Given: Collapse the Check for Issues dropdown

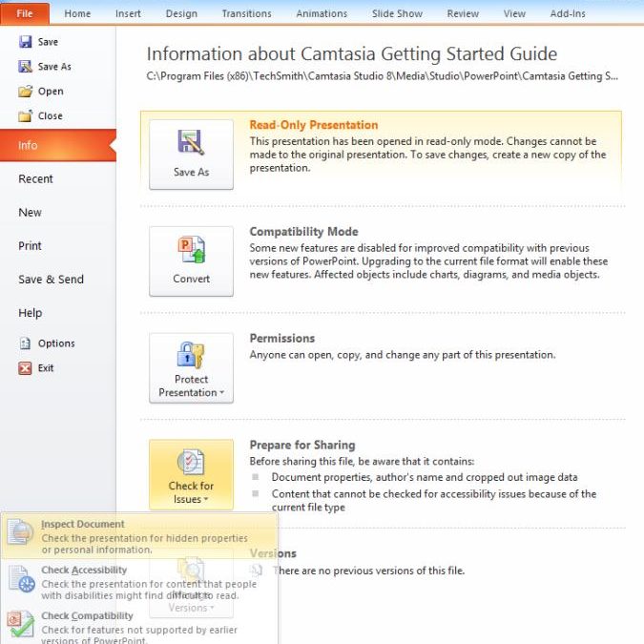Looking at the screenshot, I should 191,474.
